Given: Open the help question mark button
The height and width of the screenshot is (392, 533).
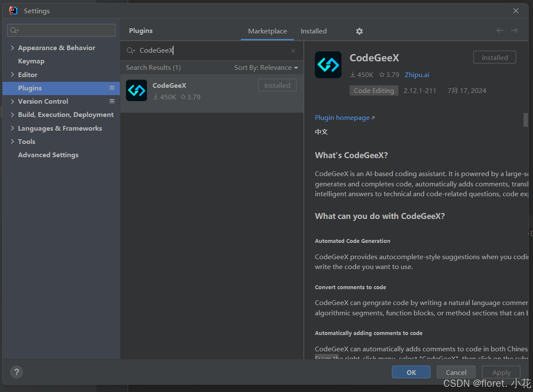Looking at the screenshot, I should coord(16,372).
